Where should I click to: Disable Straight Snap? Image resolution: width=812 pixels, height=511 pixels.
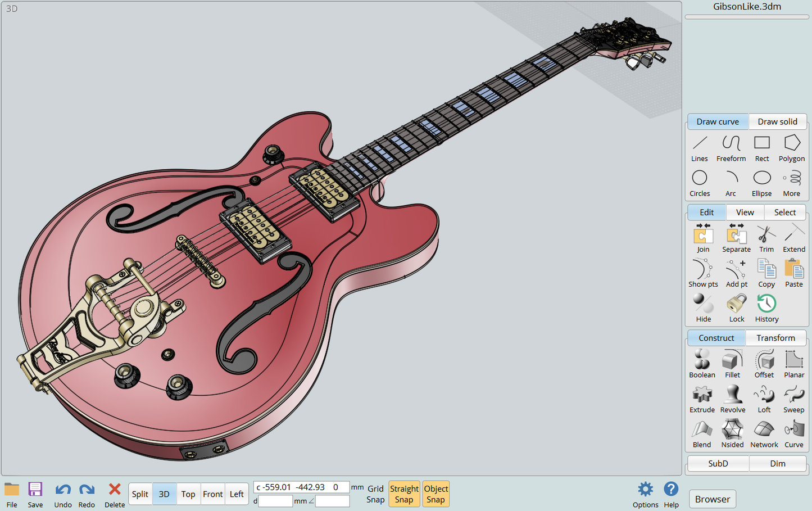(x=404, y=494)
